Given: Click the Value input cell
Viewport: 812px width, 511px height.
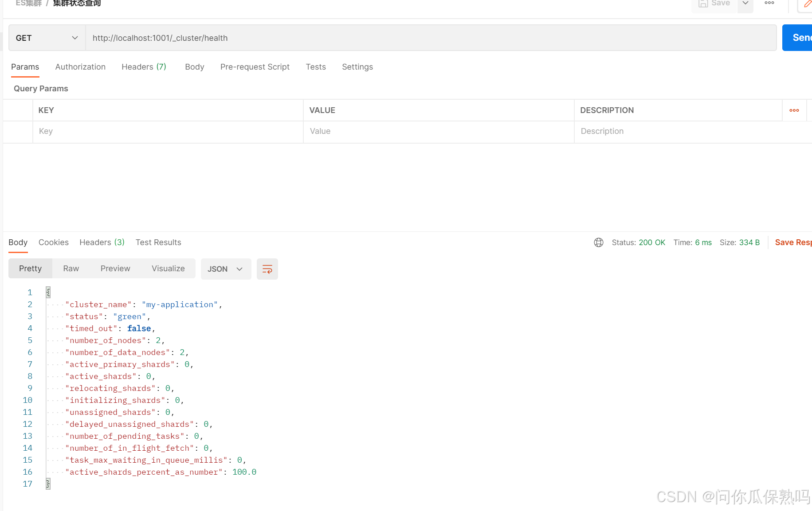Looking at the screenshot, I should point(439,132).
